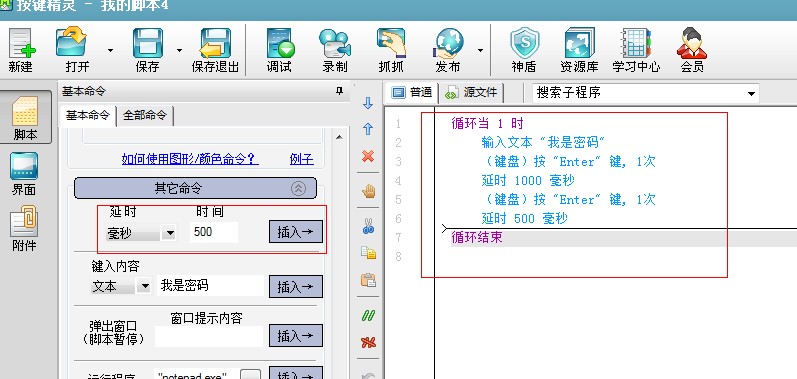The height and width of the screenshot is (379, 797).
Task: Delete line with red X icon
Action: coord(368,156)
